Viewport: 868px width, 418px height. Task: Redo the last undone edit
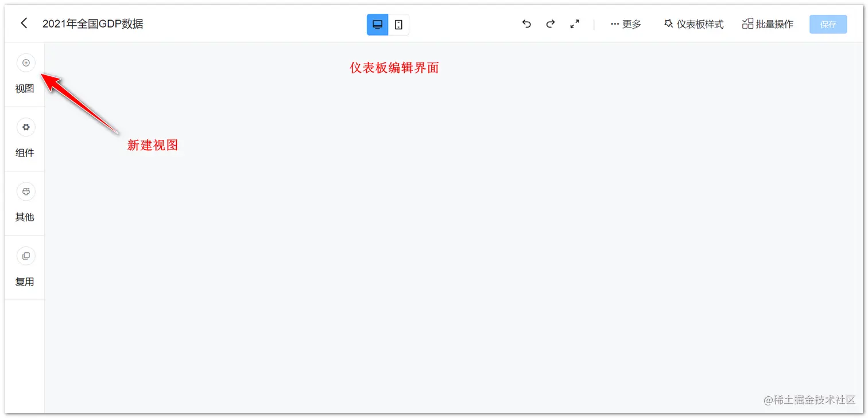tap(550, 24)
